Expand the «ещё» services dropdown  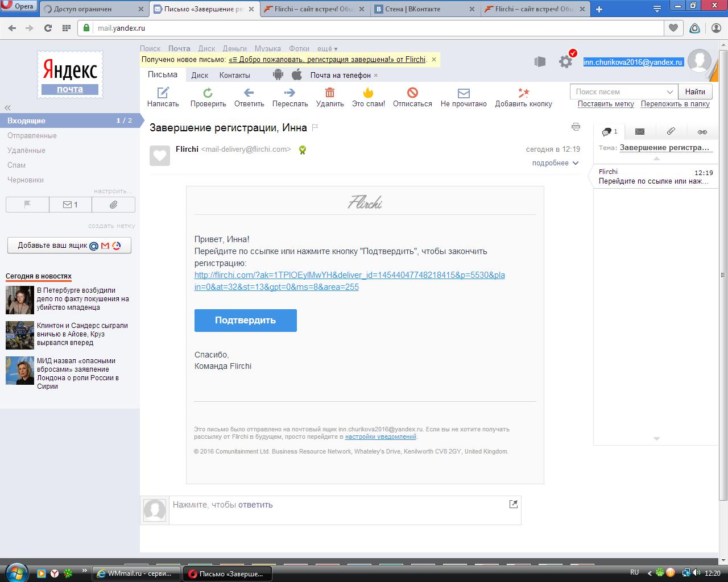327,49
